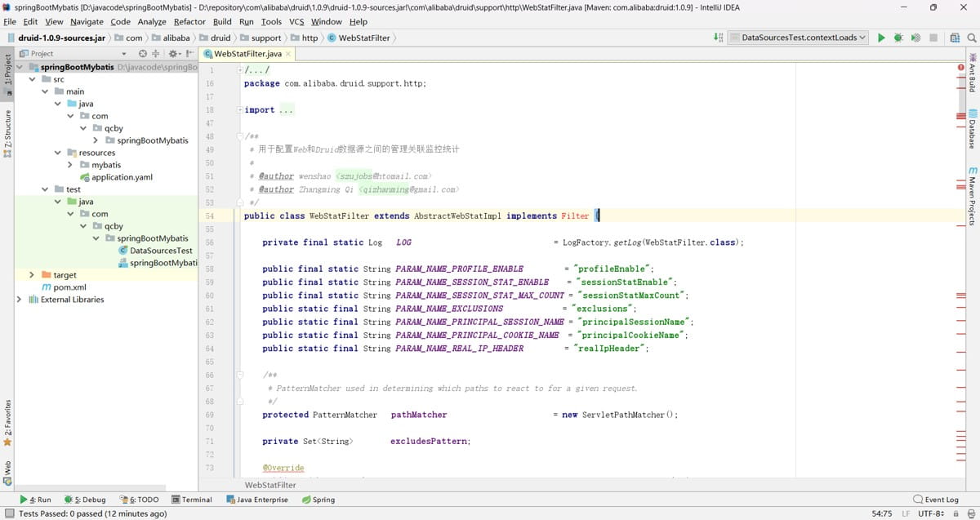Image resolution: width=980 pixels, height=520 pixels.
Task: Open the Terminal tool window
Action: (x=192, y=500)
